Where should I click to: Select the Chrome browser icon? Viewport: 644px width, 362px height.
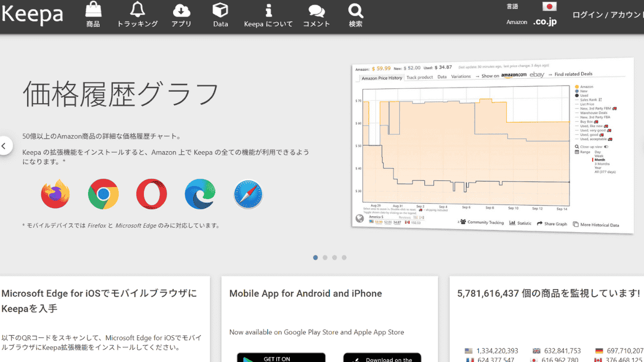pos(103,194)
